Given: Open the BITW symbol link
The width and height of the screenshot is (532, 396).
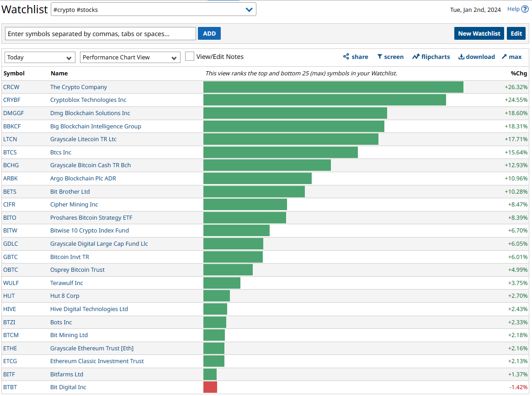Looking at the screenshot, I should 10,231.
